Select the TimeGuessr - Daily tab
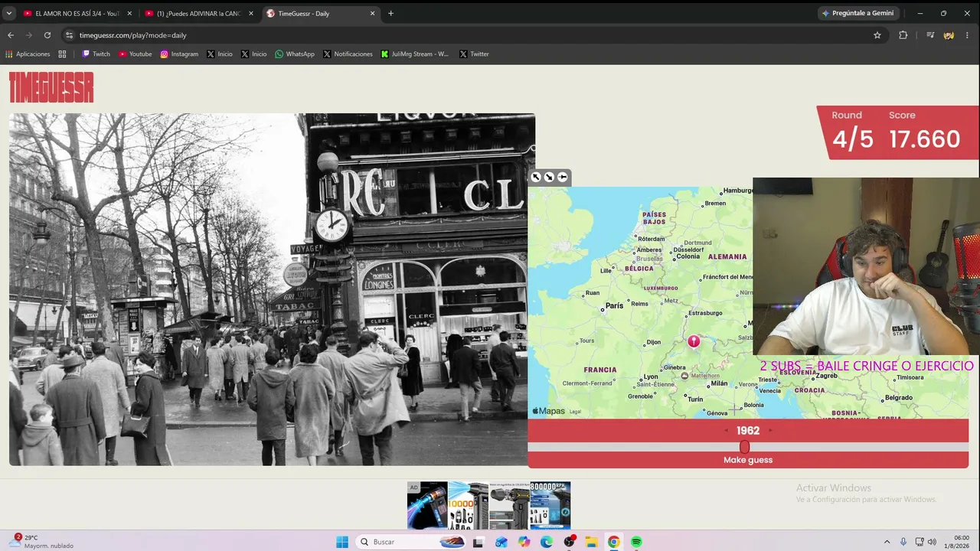 [320, 13]
